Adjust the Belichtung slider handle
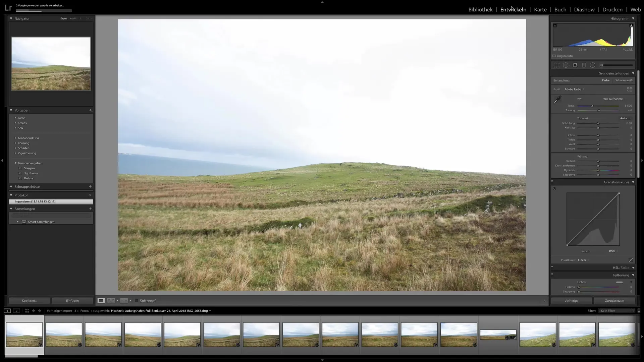This screenshot has height=362, width=644. click(x=598, y=123)
